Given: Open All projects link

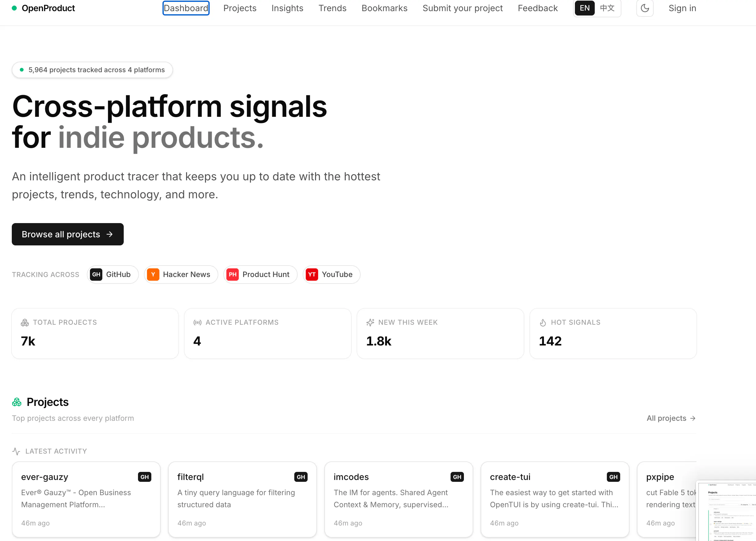Looking at the screenshot, I should click(671, 418).
